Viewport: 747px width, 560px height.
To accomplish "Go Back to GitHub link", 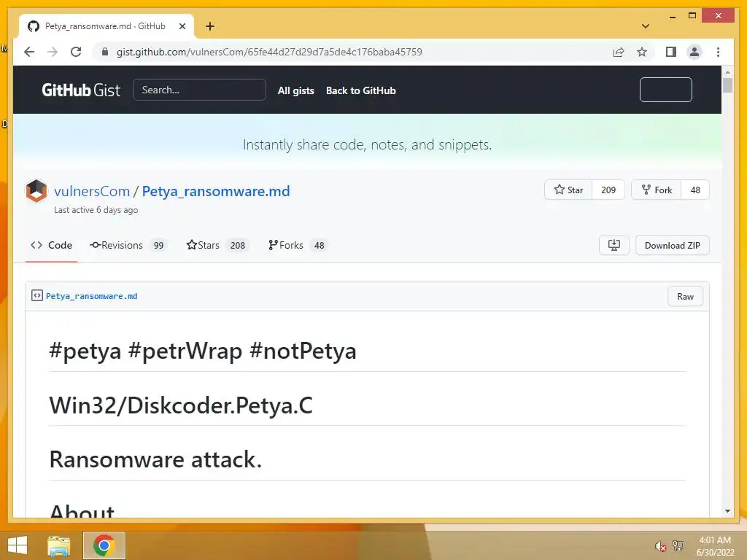I will 360,90.
